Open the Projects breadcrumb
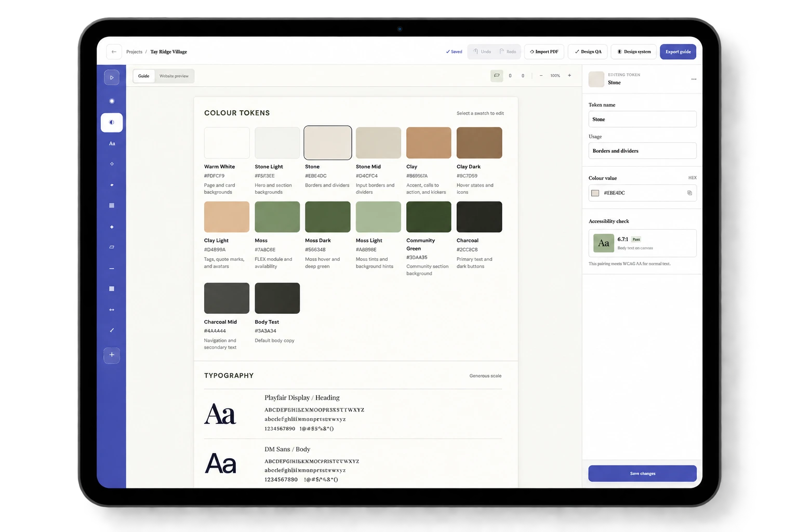This screenshot has width=798, height=532. [134, 52]
